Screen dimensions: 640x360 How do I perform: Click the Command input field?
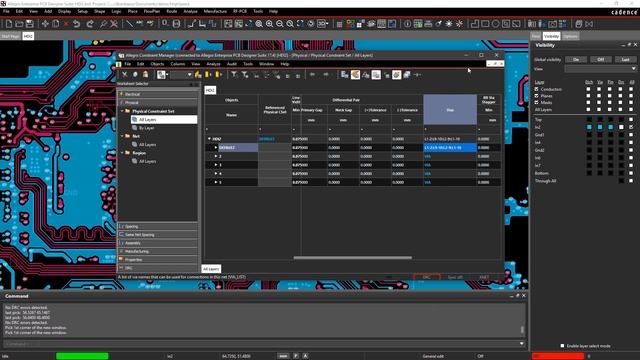coord(260,344)
